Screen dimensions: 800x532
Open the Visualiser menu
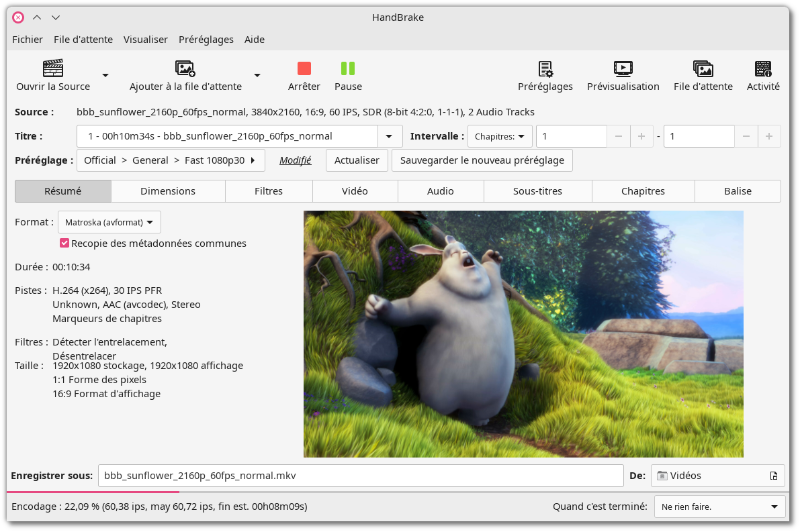145,39
